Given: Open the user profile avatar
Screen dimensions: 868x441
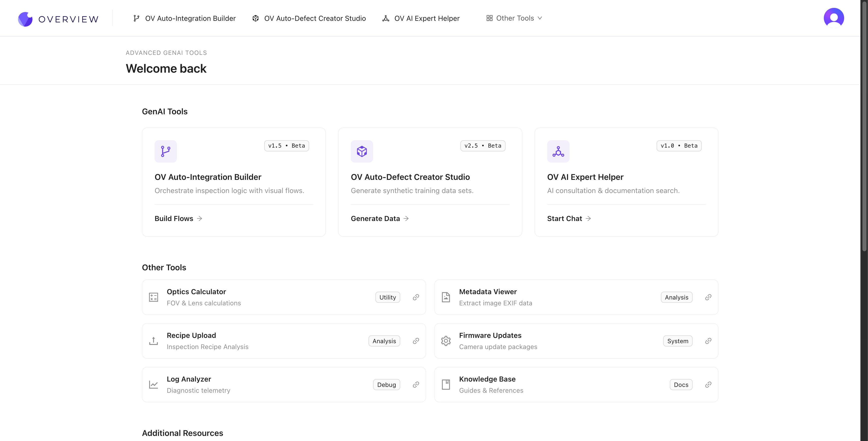Looking at the screenshot, I should pos(833,18).
